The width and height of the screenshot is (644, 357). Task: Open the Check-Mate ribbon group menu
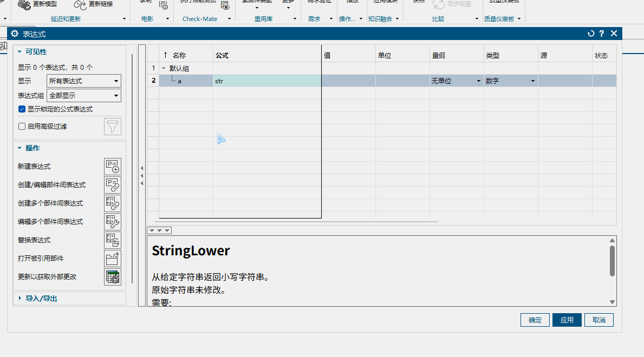tap(229, 19)
